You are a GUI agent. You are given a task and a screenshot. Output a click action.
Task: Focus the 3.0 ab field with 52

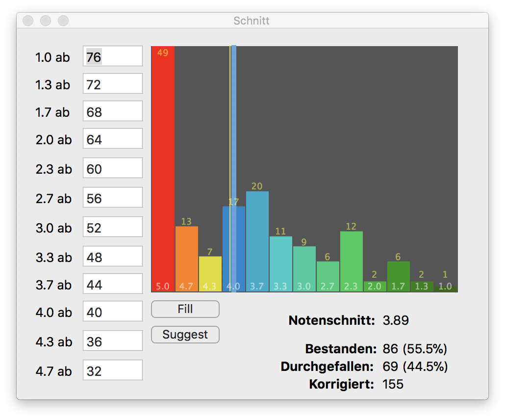point(113,227)
